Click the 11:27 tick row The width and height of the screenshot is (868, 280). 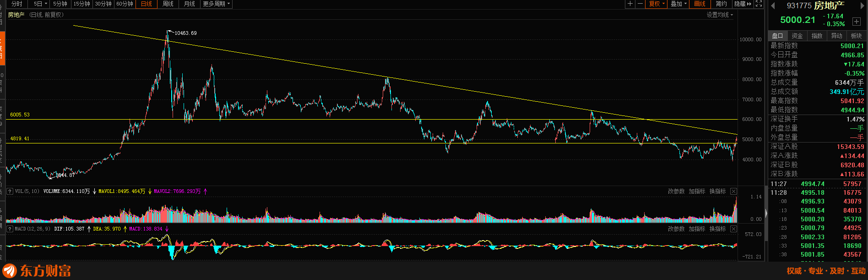click(817, 184)
